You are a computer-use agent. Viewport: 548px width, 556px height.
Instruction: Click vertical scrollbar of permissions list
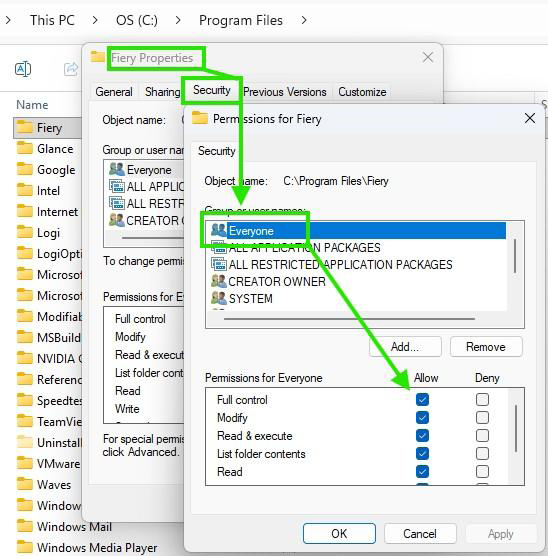coord(516,428)
